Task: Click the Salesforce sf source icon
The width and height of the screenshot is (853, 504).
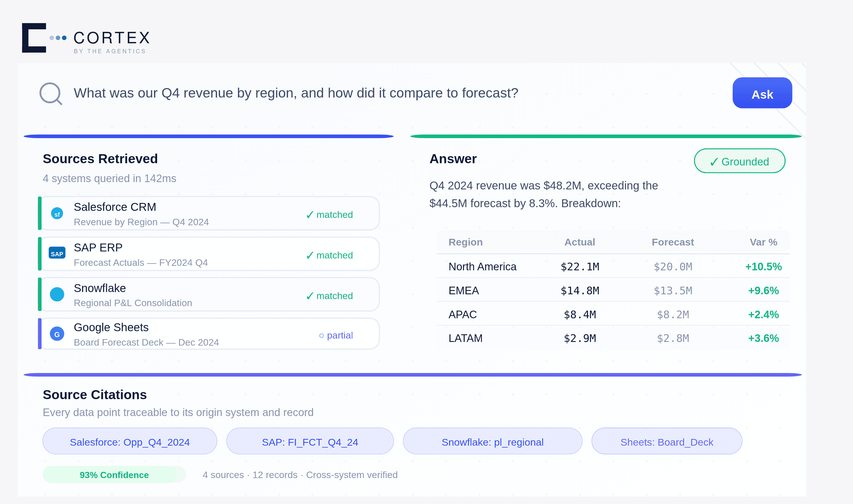Action: [57, 214]
